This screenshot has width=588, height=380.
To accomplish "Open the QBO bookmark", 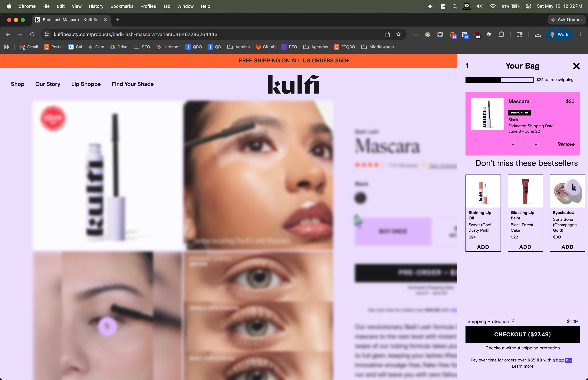I will (194, 47).
